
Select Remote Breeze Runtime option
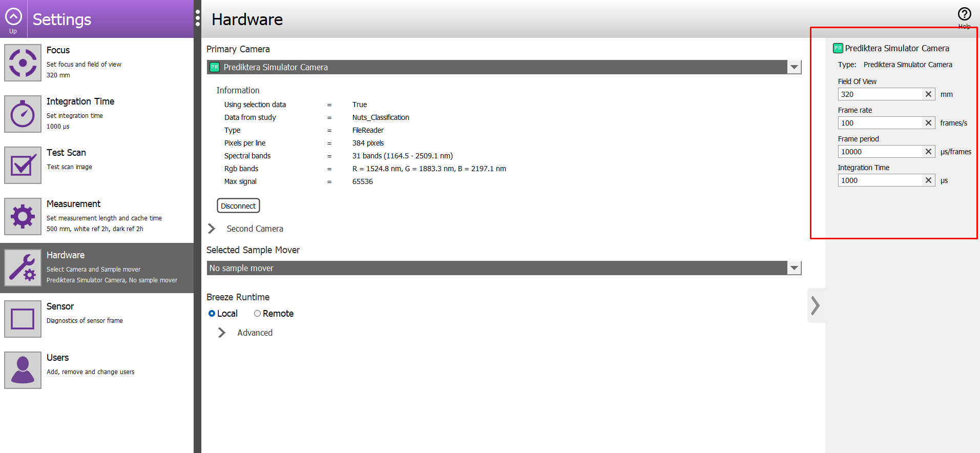click(257, 314)
